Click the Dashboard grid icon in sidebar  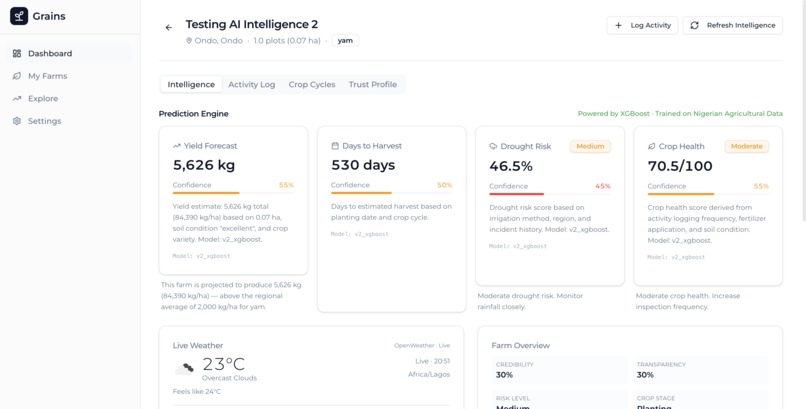[17, 53]
